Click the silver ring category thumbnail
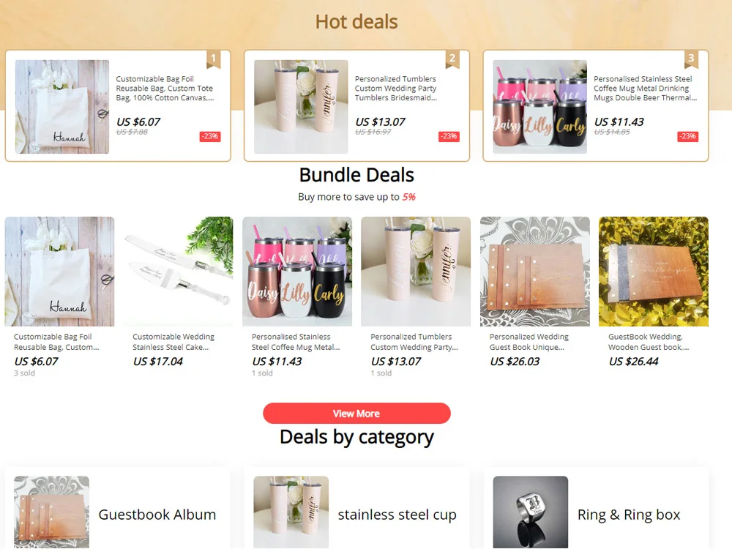The height and width of the screenshot is (560, 732). [530, 512]
